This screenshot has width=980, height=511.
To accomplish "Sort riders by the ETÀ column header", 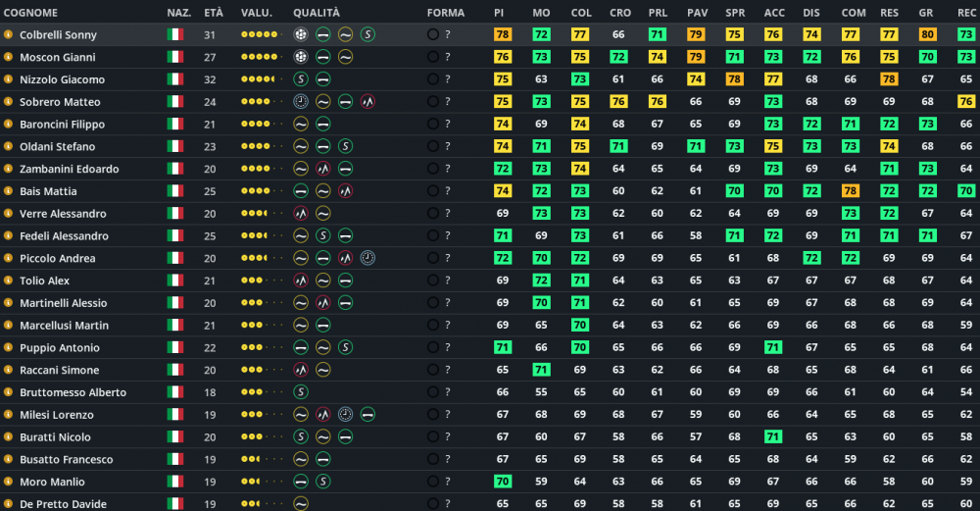I will (x=213, y=13).
